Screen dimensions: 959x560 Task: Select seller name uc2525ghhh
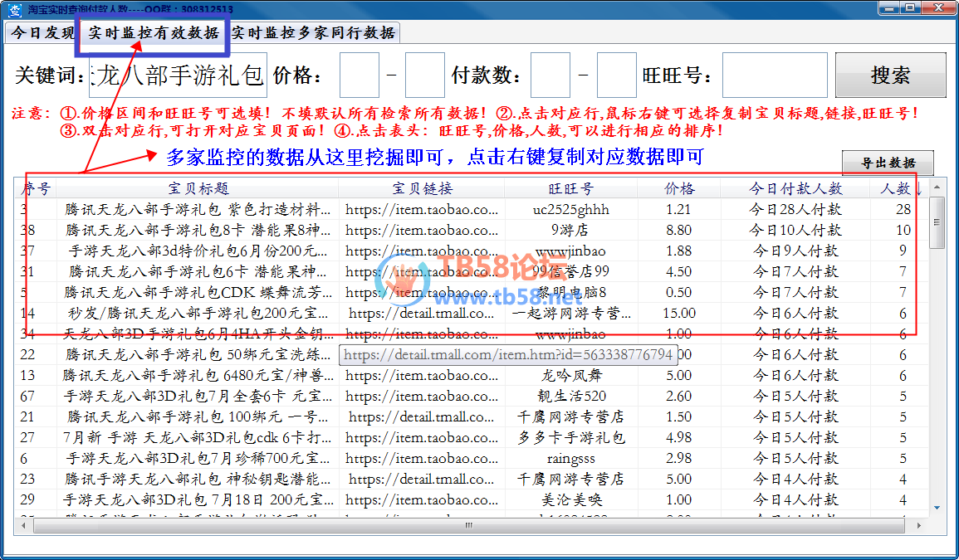point(570,209)
